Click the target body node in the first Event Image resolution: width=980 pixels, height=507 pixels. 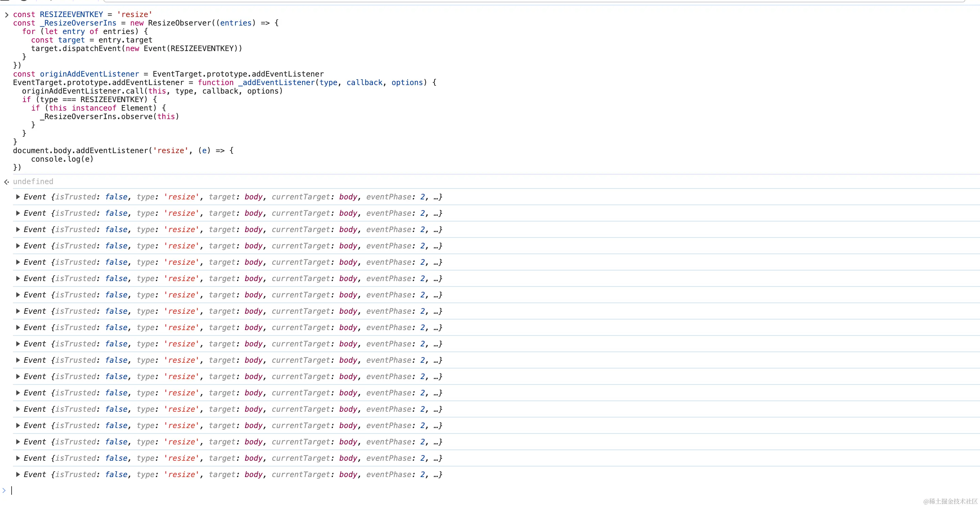pos(254,197)
